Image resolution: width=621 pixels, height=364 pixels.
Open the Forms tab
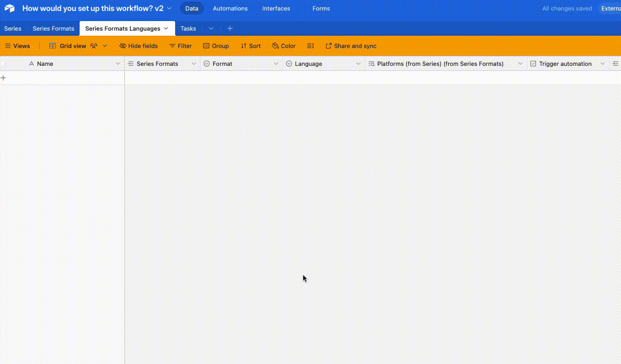(x=321, y=8)
